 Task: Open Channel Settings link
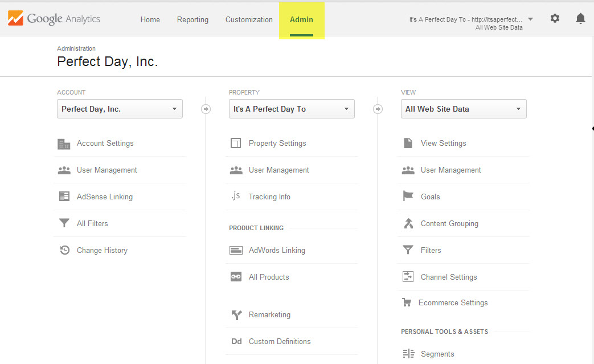click(x=449, y=277)
